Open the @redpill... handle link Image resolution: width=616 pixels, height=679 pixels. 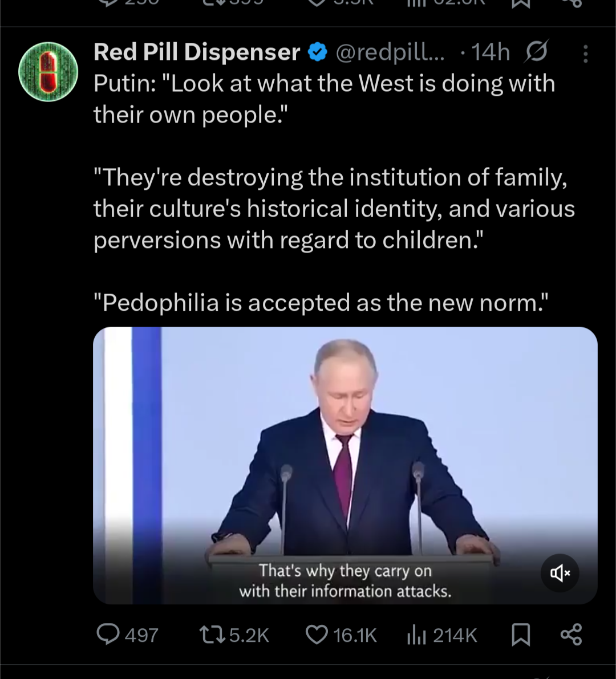[390, 52]
